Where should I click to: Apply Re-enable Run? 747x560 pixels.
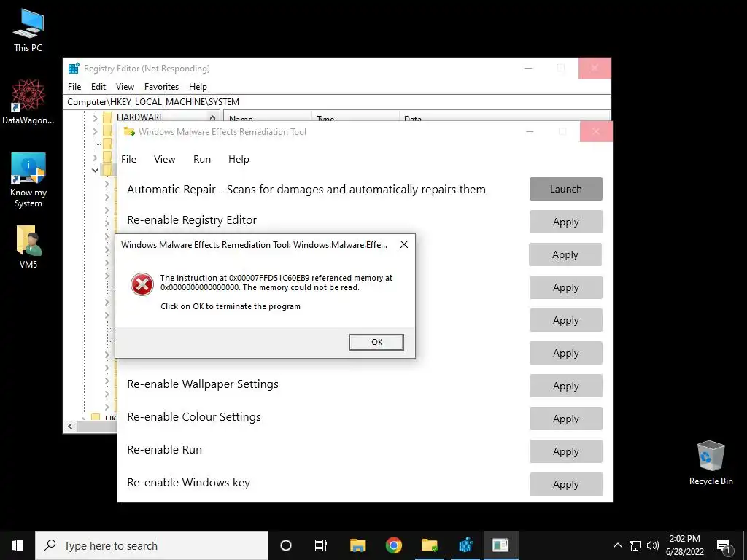[566, 451]
